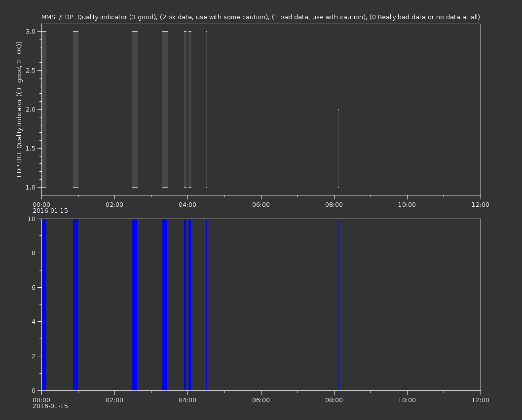Click the 02:00 label under the quality plot
The image size is (522, 420).
[114, 204]
